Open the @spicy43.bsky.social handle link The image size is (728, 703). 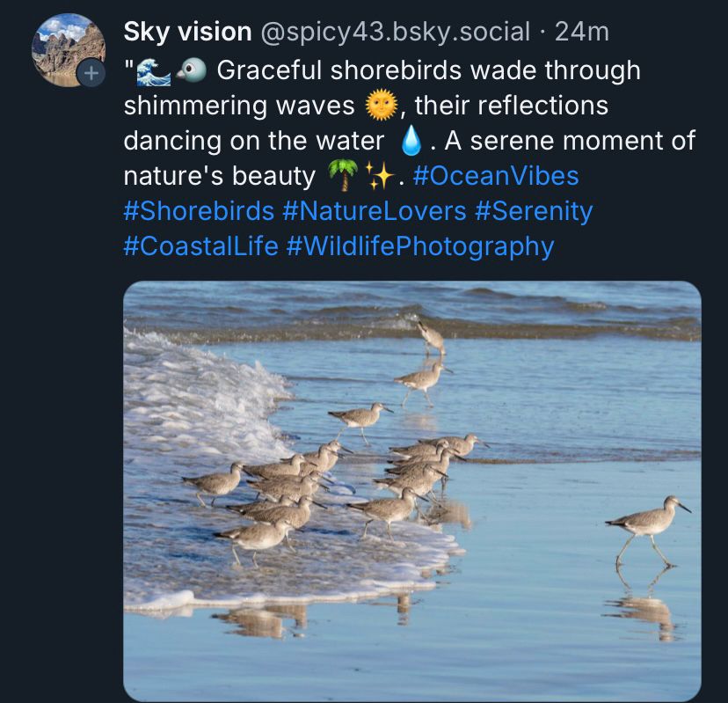395,32
